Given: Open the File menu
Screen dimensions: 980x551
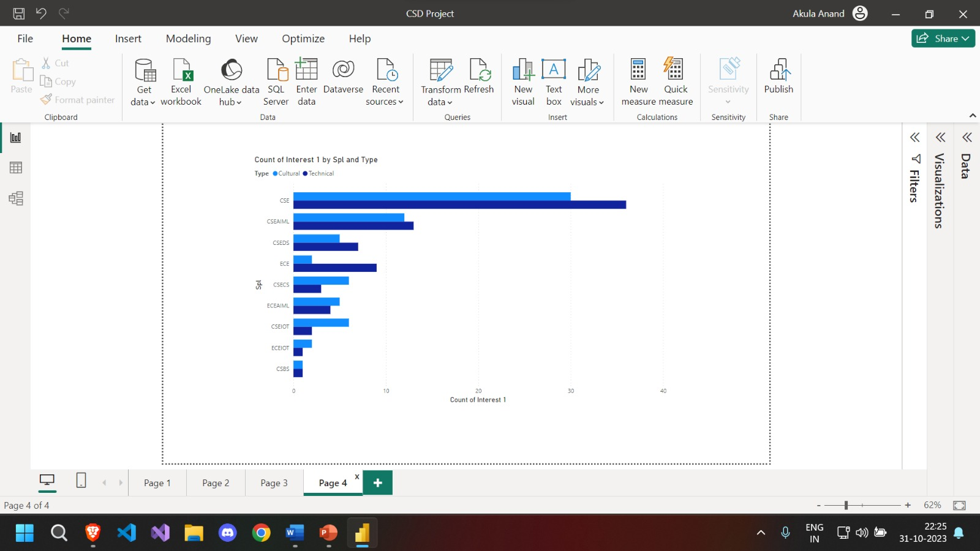Looking at the screenshot, I should 25,39.
